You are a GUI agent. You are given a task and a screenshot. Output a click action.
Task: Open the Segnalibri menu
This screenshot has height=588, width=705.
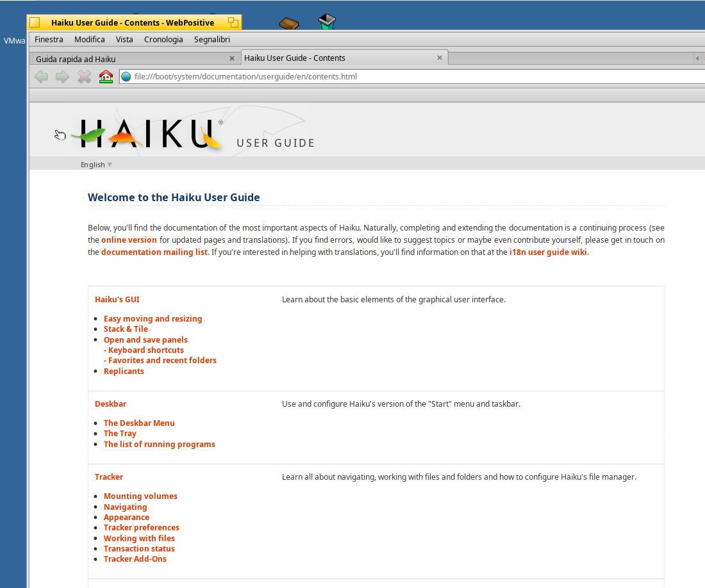(x=212, y=40)
